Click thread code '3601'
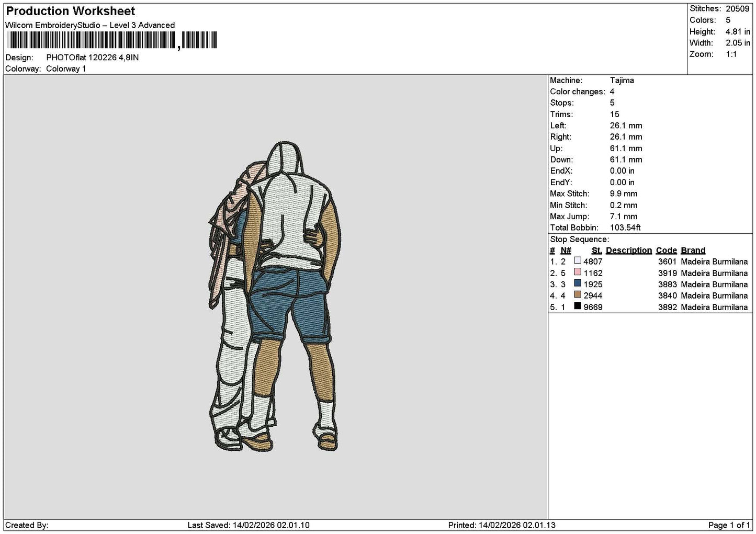 coord(668,262)
